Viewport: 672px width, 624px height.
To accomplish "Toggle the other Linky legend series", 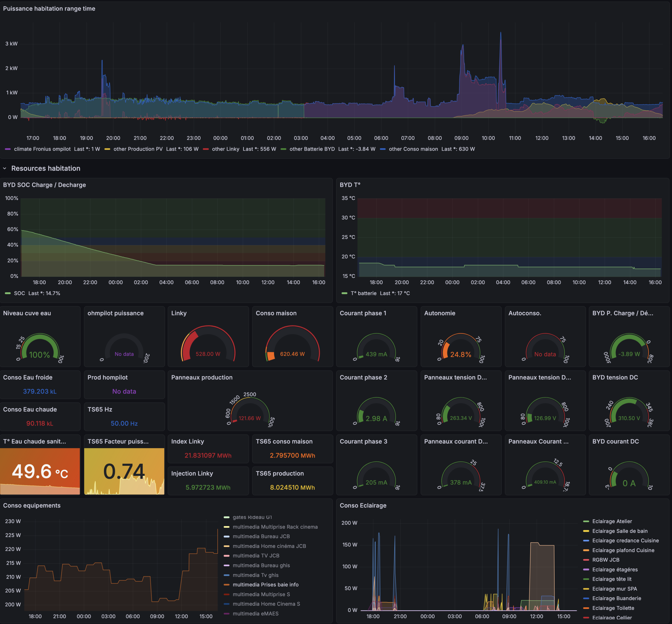I will click(x=225, y=149).
